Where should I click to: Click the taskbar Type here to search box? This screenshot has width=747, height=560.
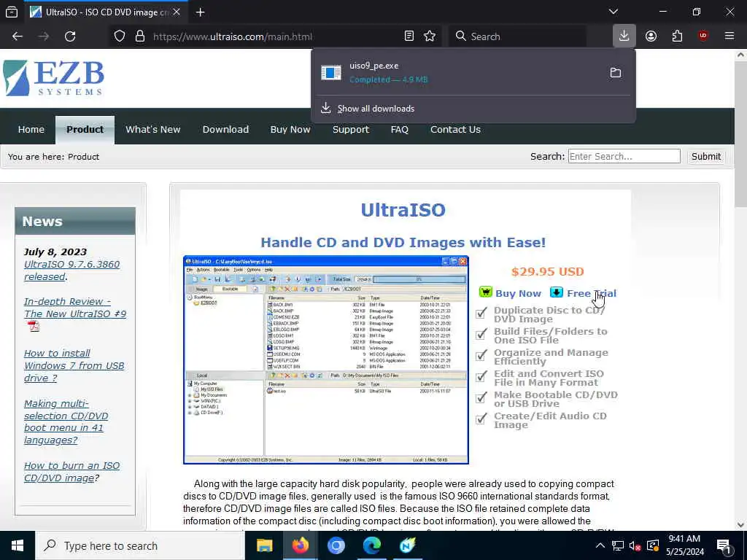pos(139,545)
